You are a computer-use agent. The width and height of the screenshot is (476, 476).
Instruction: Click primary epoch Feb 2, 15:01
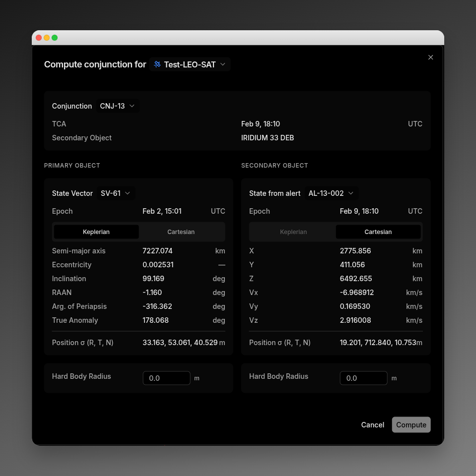point(162,211)
